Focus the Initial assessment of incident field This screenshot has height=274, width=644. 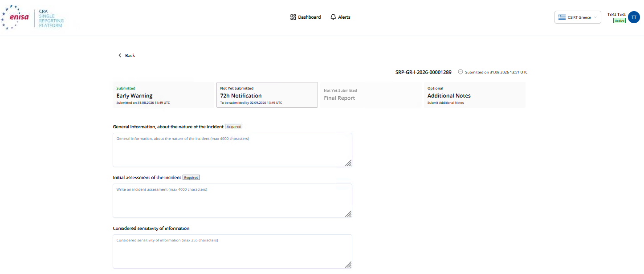(x=232, y=200)
